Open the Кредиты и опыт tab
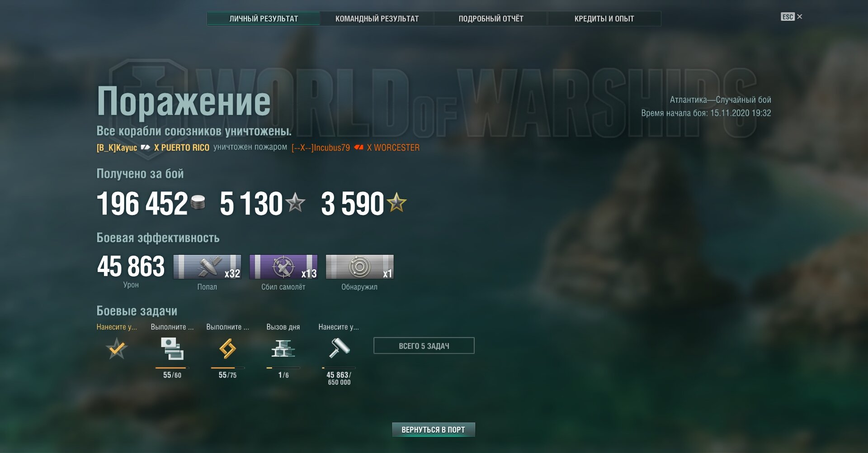This screenshot has width=868, height=453. (x=604, y=19)
